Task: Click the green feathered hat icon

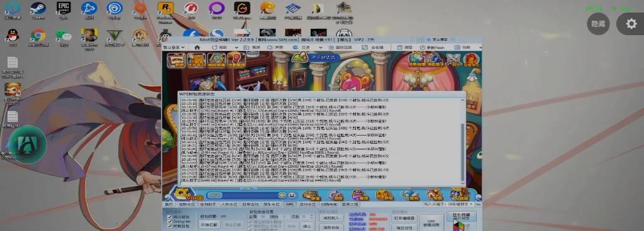Action: (300, 58)
